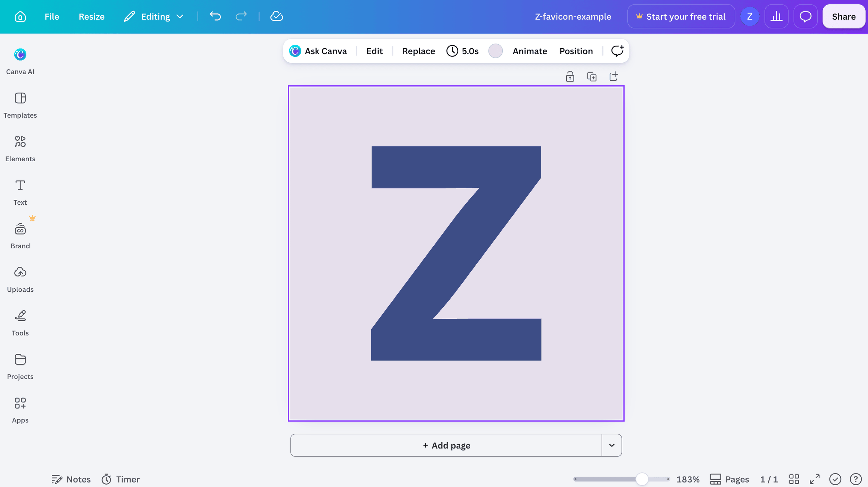Click Replace in the floating toolbar
This screenshot has height=487, width=868.
(x=418, y=51)
